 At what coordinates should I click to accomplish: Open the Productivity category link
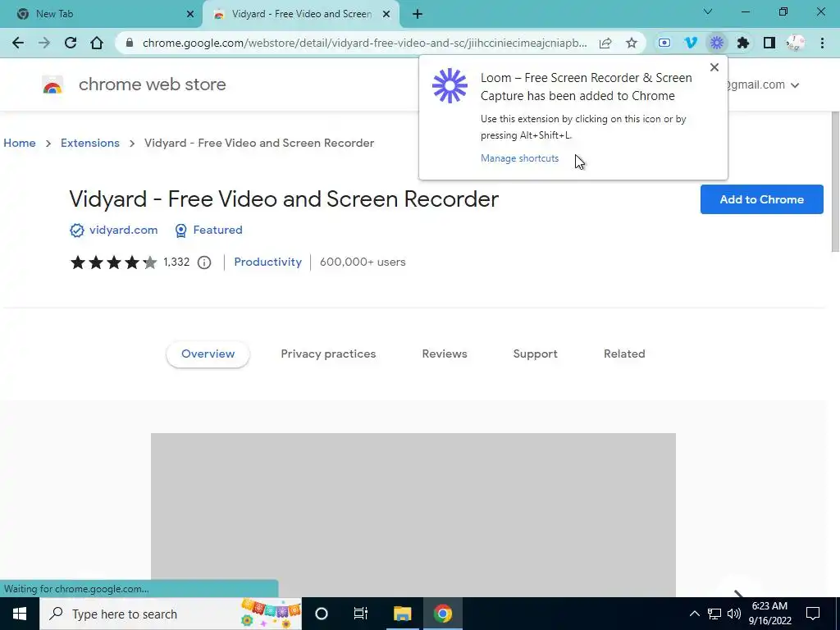tap(268, 262)
